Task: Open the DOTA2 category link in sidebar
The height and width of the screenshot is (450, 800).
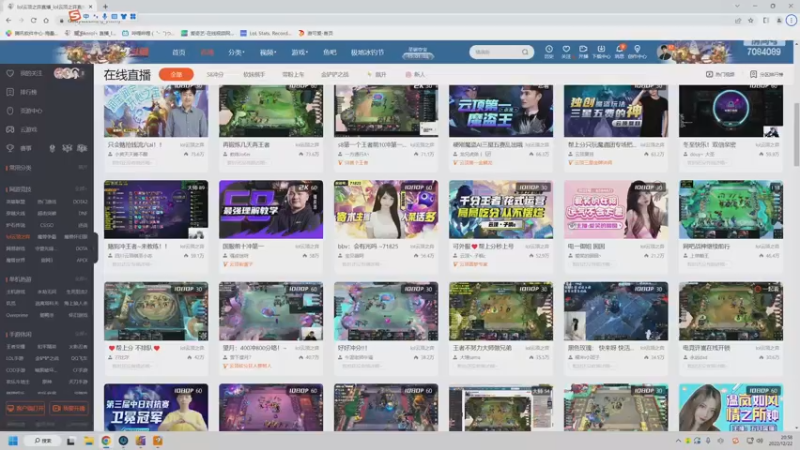Action: tap(80, 202)
